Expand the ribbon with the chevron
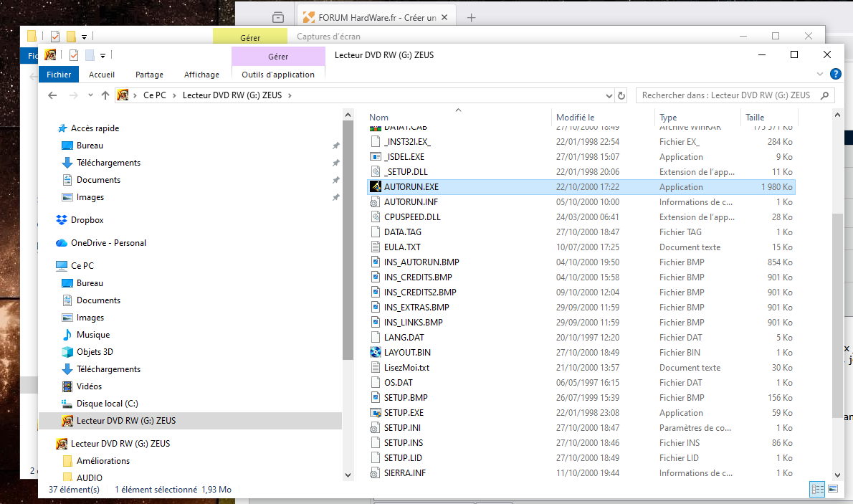This screenshot has width=853, height=504. [820, 74]
